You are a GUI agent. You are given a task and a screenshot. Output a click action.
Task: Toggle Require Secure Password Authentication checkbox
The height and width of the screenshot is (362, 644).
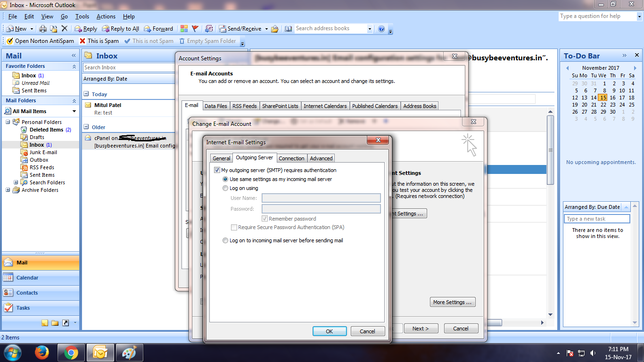click(x=234, y=227)
